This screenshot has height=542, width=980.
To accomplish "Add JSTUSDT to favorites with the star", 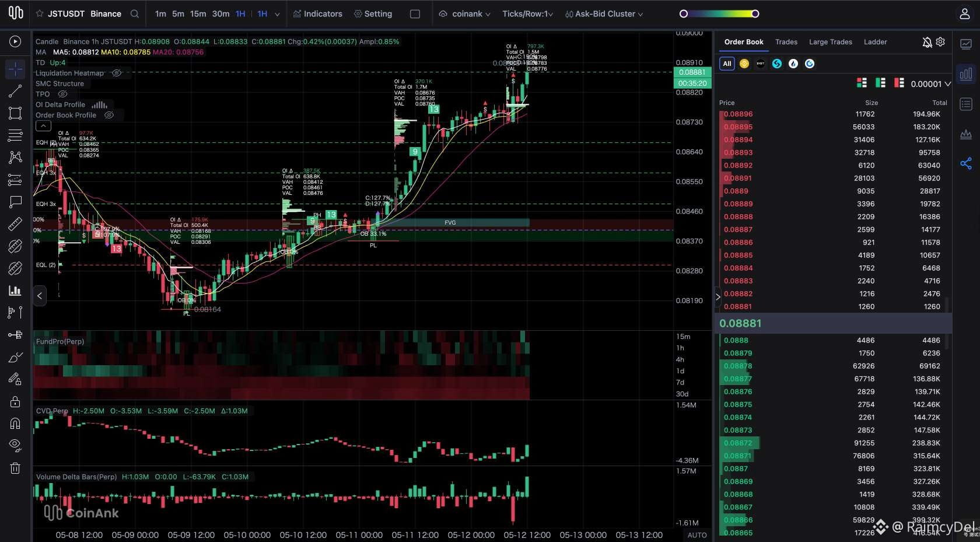I will 40,13.
